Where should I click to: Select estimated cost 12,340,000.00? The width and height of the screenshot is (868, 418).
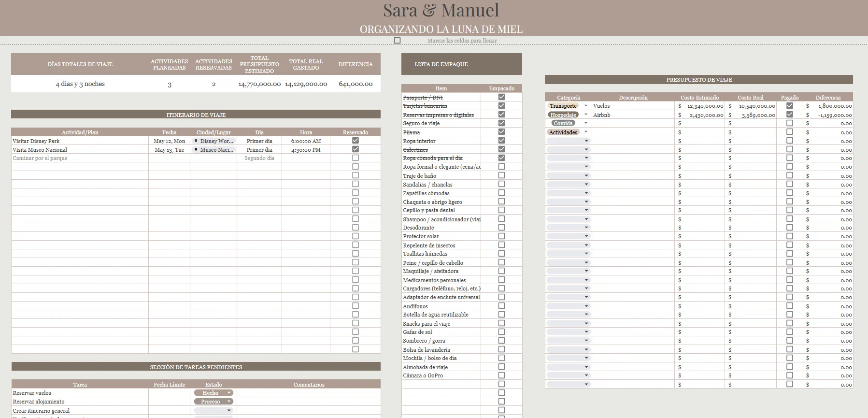(700, 106)
